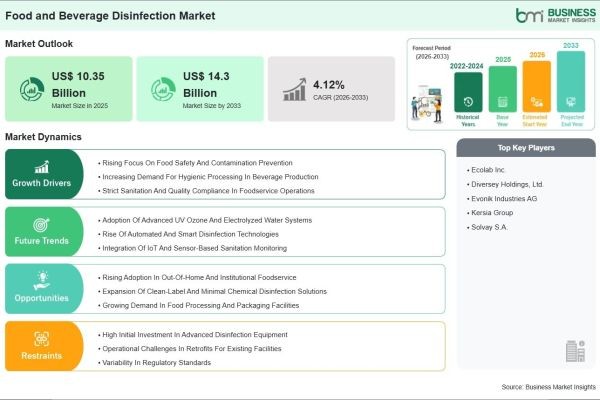Click Ecolab Inc. in key players list
The image size is (600, 400).
pos(488,170)
